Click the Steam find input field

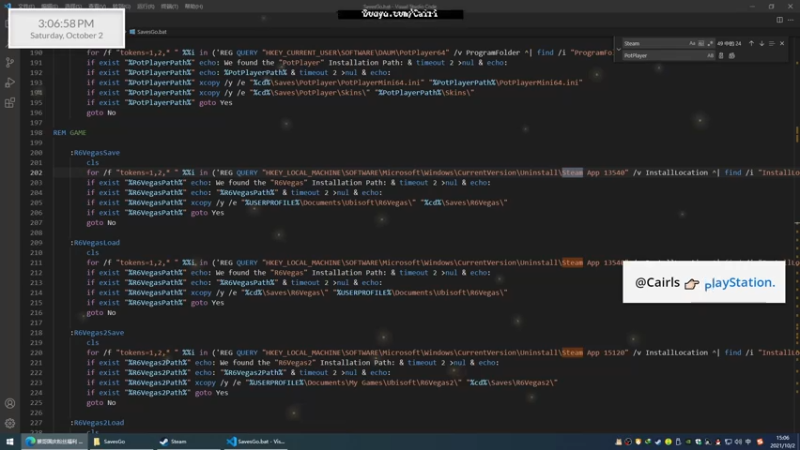(x=655, y=43)
